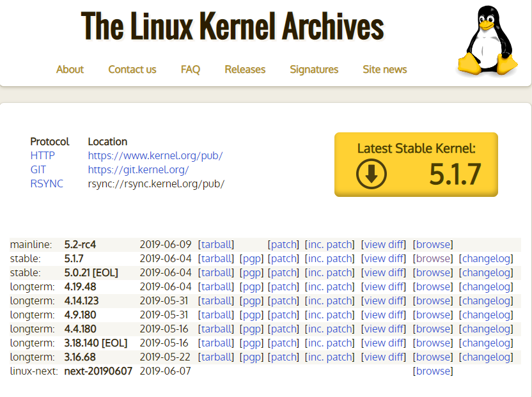Open inc. patch for 3.18.140 [EOL]
The height and width of the screenshot is (397, 532).
[x=329, y=343]
